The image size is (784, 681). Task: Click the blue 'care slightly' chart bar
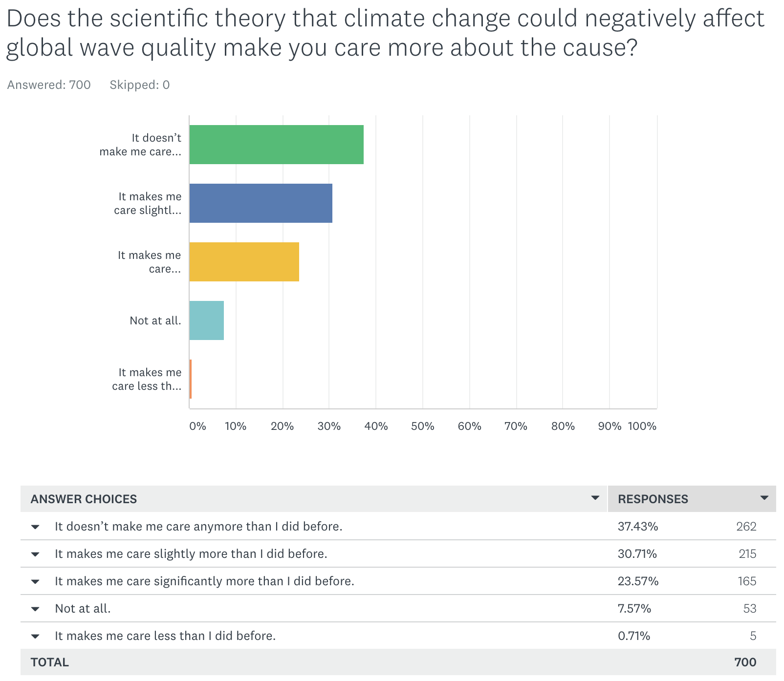pyautogui.click(x=261, y=203)
